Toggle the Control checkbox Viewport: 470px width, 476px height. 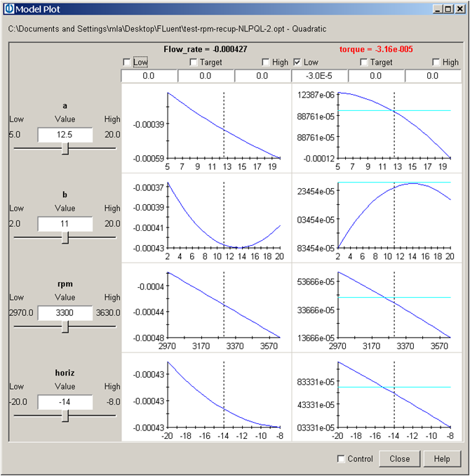tap(341, 459)
